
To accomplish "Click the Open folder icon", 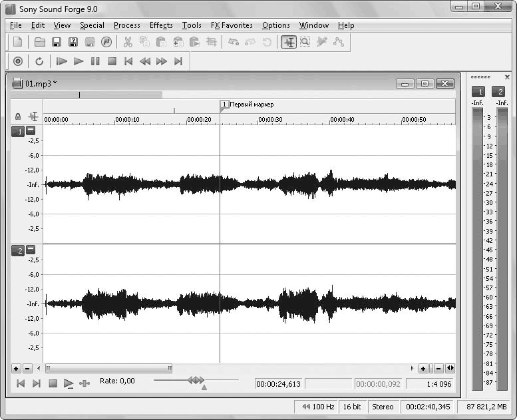I will [40, 42].
